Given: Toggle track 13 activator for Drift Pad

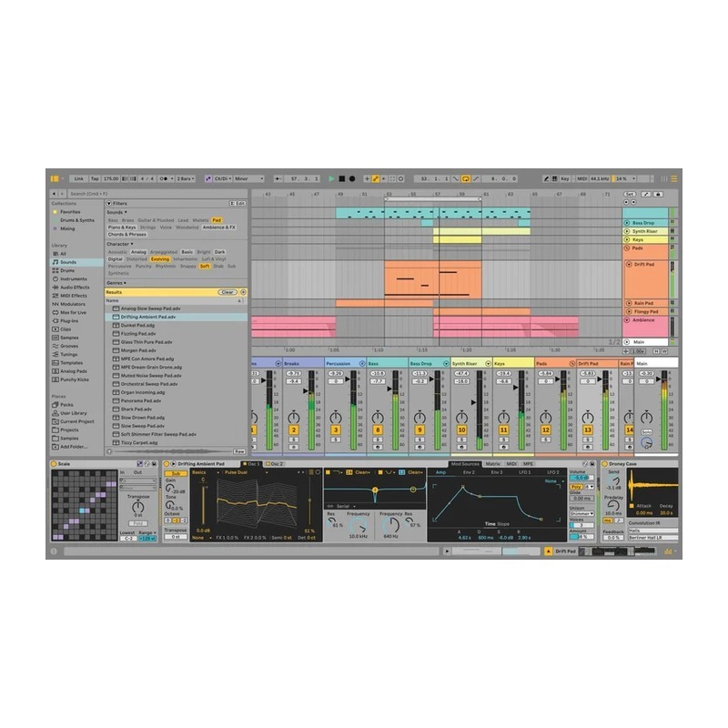Looking at the screenshot, I should tap(587, 430).
